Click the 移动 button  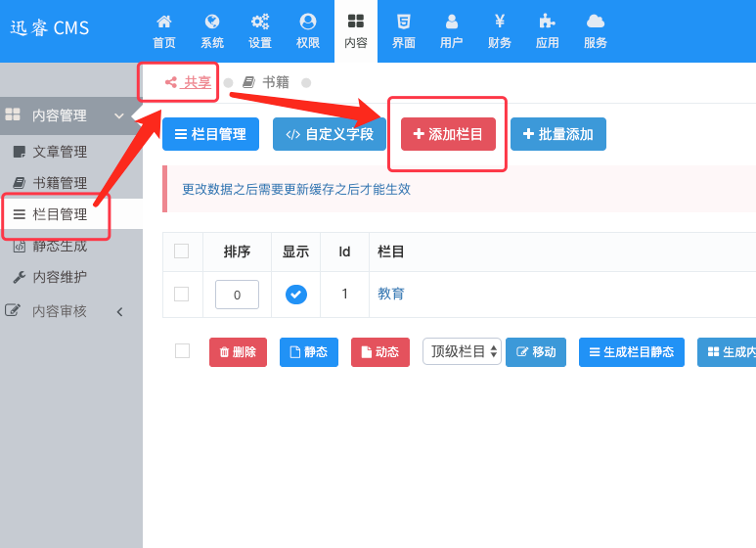click(536, 352)
